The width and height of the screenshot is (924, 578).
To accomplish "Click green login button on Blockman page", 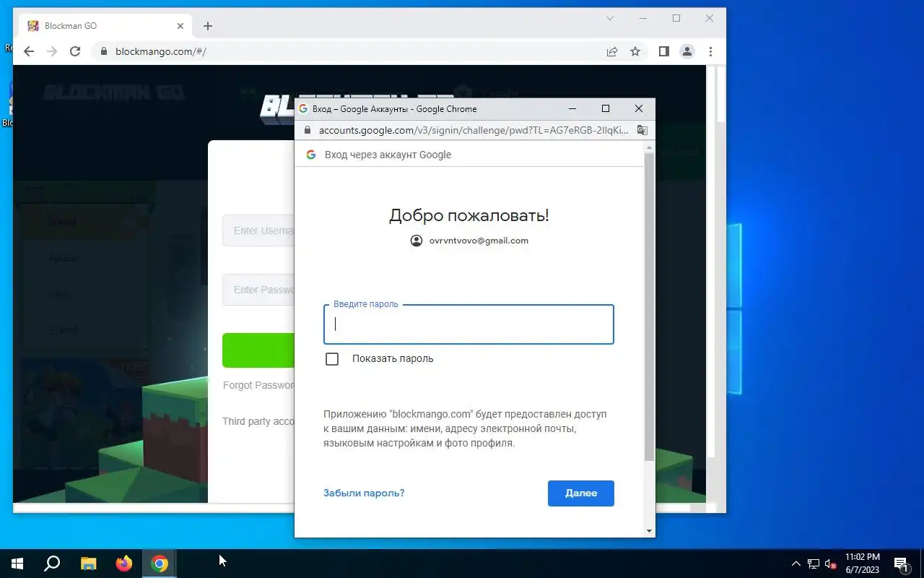I will click(258, 350).
